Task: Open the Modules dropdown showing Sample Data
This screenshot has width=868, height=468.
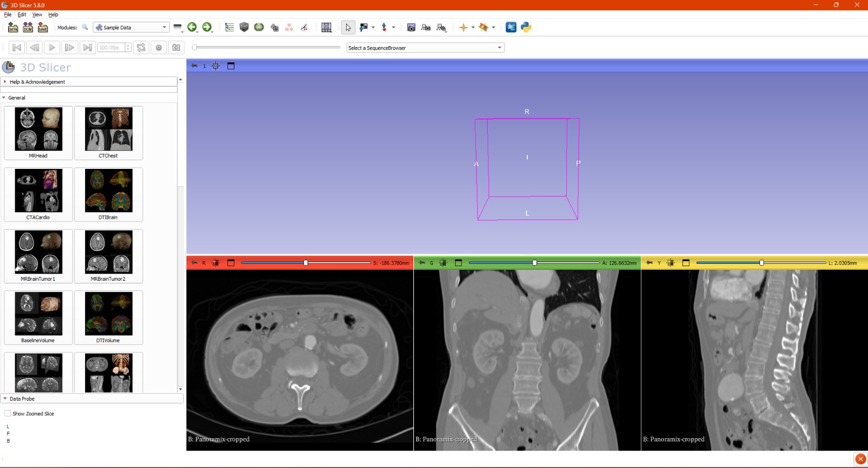Action: 131,27
